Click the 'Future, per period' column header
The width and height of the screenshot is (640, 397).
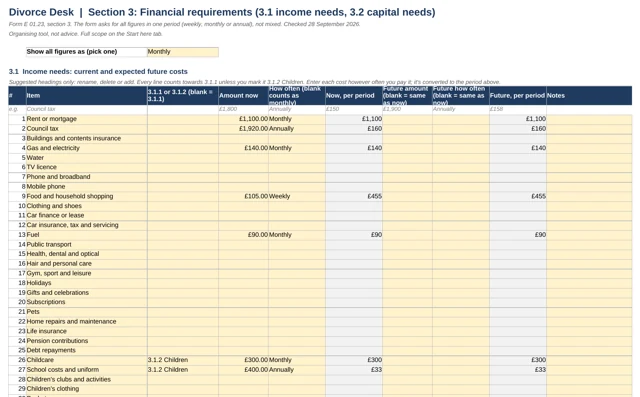518,95
